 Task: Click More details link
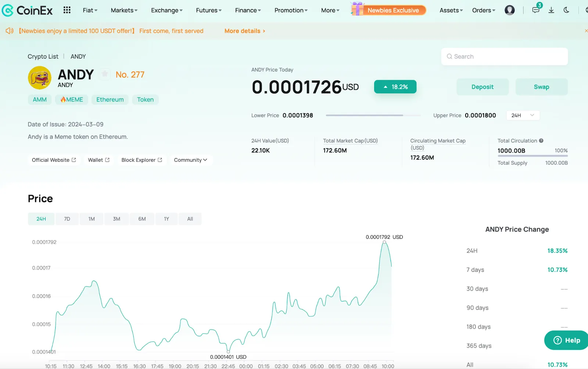(x=245, y=31)
